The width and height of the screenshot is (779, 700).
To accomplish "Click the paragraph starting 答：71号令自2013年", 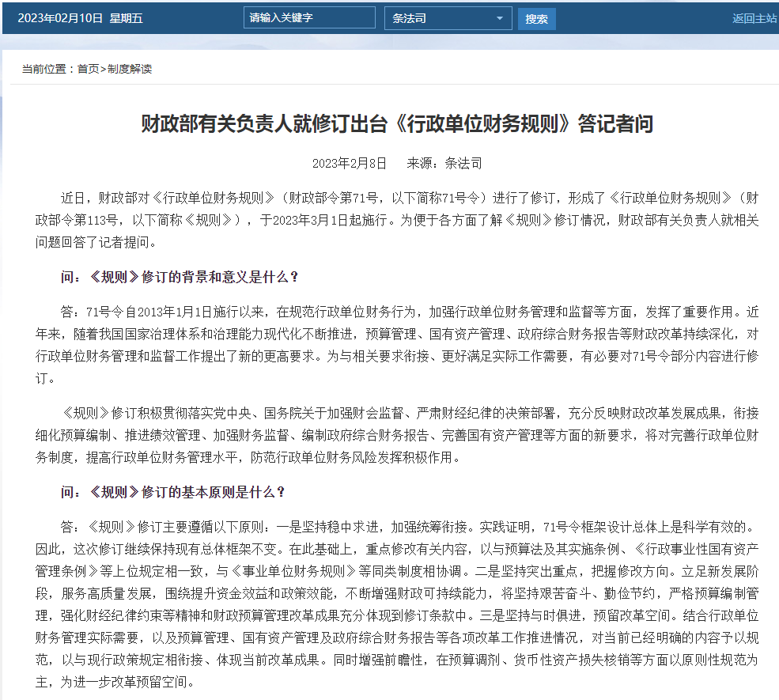I will (396, 345).
